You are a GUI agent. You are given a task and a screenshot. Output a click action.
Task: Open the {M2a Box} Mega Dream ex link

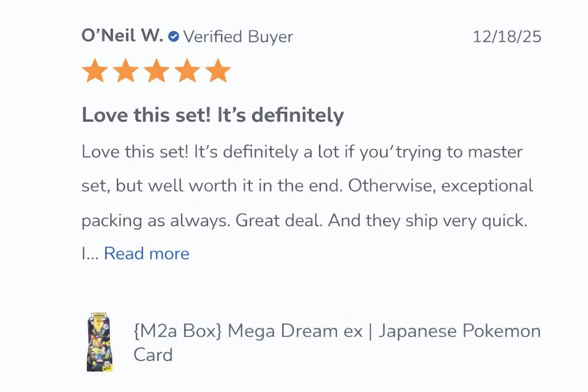point(248,331)
